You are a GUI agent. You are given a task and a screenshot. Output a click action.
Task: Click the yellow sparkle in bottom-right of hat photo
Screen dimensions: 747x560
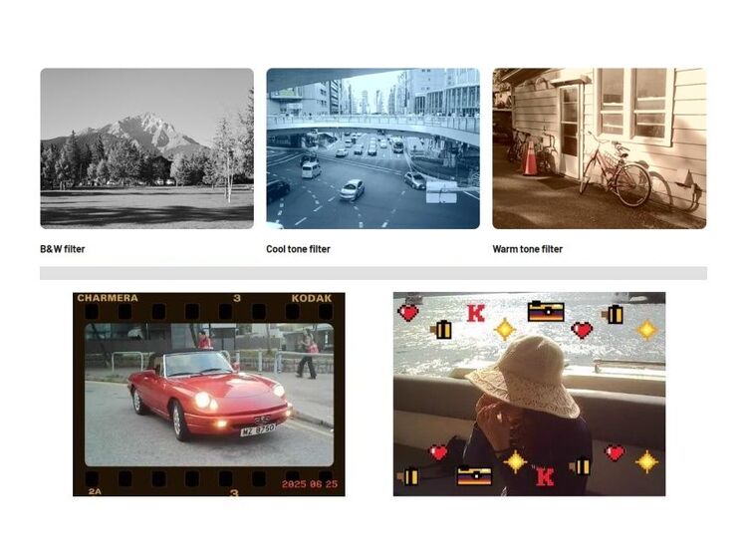(x=647, y=461)
